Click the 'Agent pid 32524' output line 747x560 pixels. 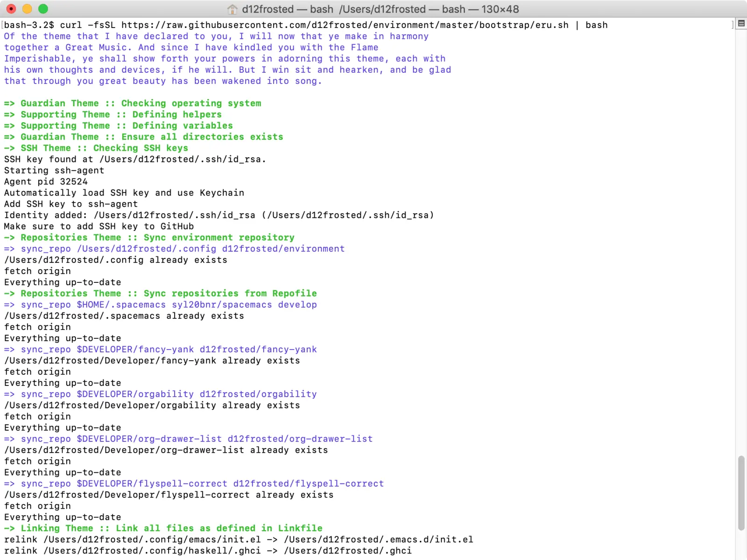tap(46, 182)
